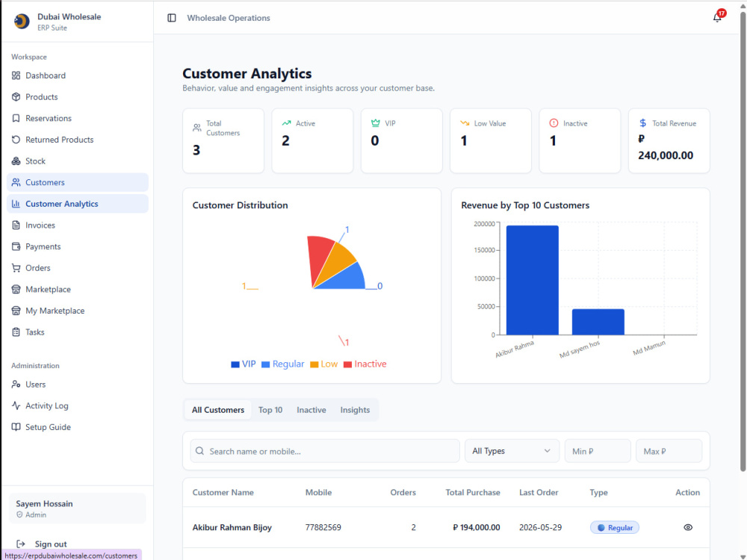This screenshot has height=560, width=747.
Task: Switch to the Top 10 tab
Action: click(270, 410)
